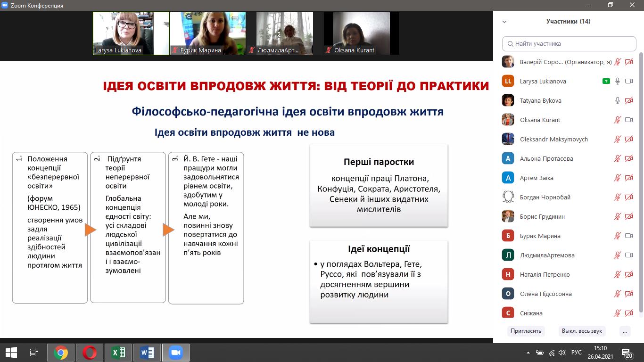Click ЛюдмилаАртемова's video camera icon
Image resolution: width=644 pixels, height=362 pixels.
pos(628,255)
